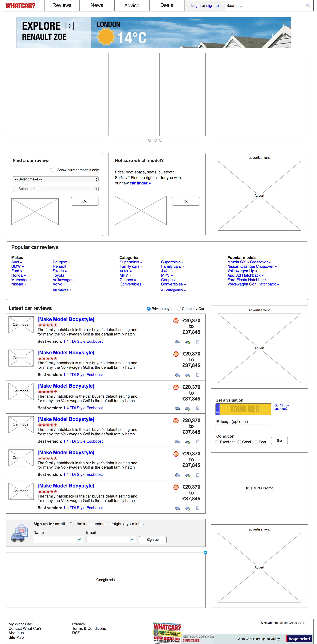The height and width of the screenshot is (644, 317).
Task: Click the Mileage input field
Action: 243,428
